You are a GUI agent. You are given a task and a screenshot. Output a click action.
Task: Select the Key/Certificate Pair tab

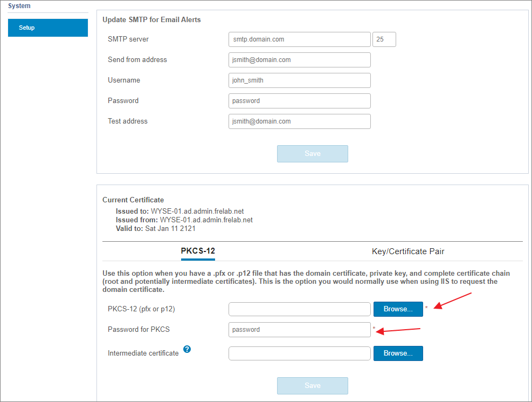pos(407,251)
